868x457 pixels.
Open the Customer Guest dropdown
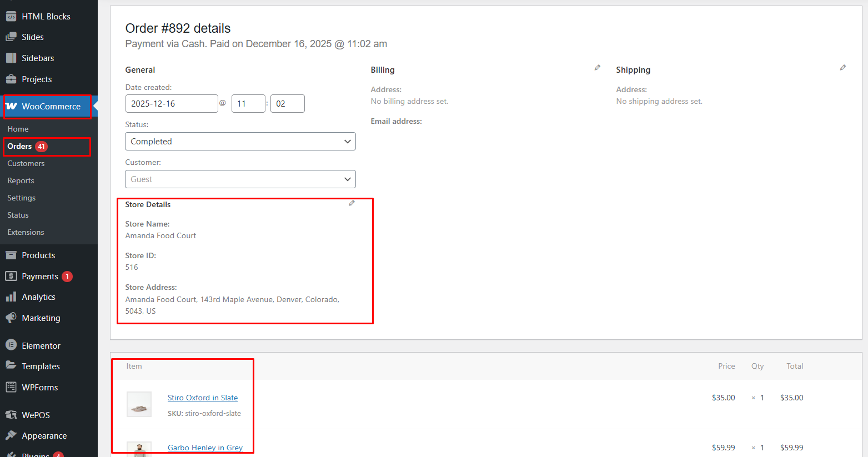tap(240, 179)
